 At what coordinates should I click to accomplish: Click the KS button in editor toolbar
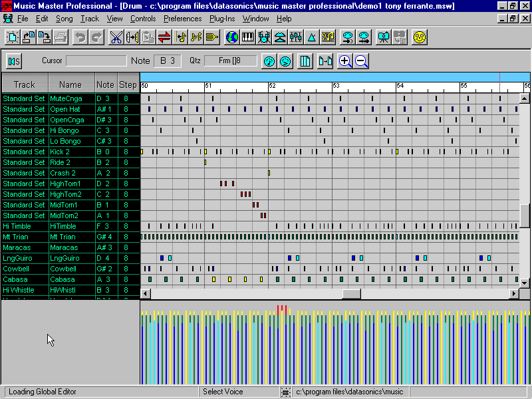click(x=14, y=61)
